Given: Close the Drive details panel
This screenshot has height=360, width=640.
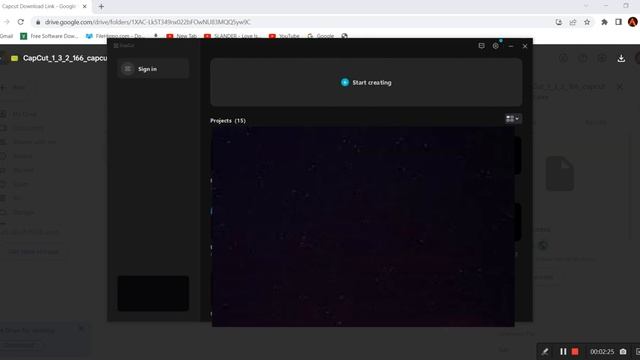Looking at the screenshot, I should pyautogui.click(x=620, y=87).
